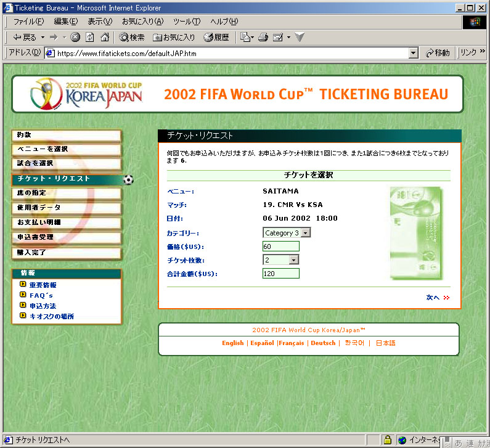Select the 申込書受理 sidebar step

pyautogui.click(x=66, y=237)
